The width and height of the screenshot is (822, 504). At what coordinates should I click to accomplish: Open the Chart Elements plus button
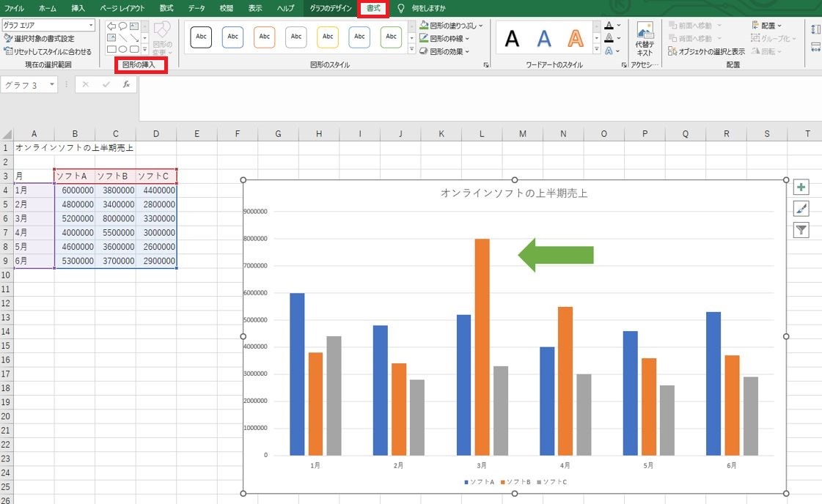click(801, 187)
